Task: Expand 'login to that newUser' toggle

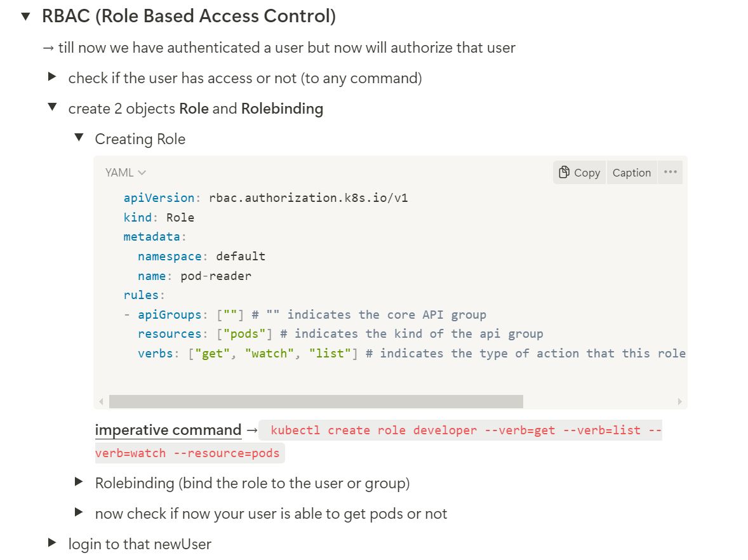Action: (x=53, y=543)
